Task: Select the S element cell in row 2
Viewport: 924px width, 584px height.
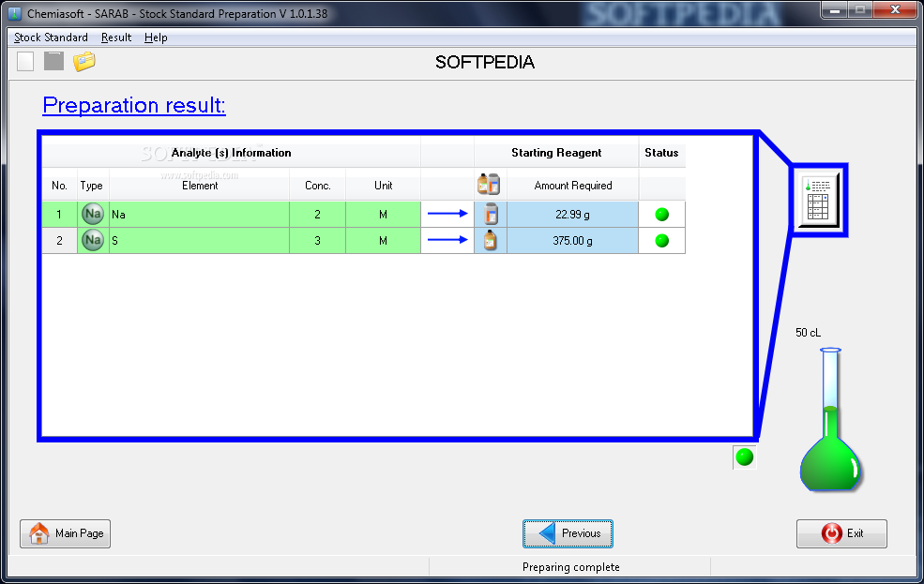Action: 199,240
